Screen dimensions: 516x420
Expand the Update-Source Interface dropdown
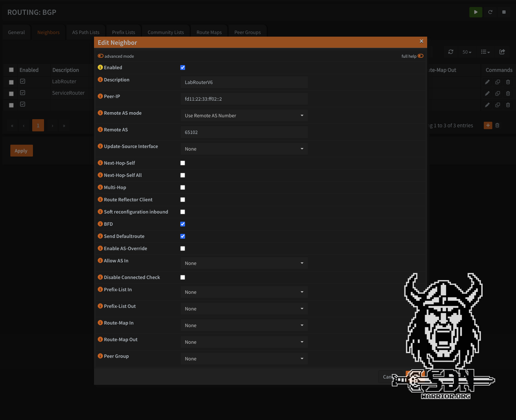[244, 149]
